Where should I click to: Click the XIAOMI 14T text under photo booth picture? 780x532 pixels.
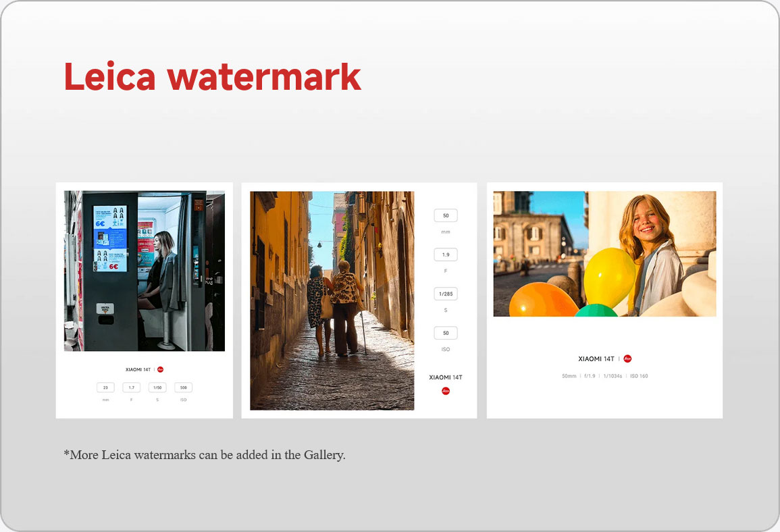pyautogui.click(x=138, y=369)
